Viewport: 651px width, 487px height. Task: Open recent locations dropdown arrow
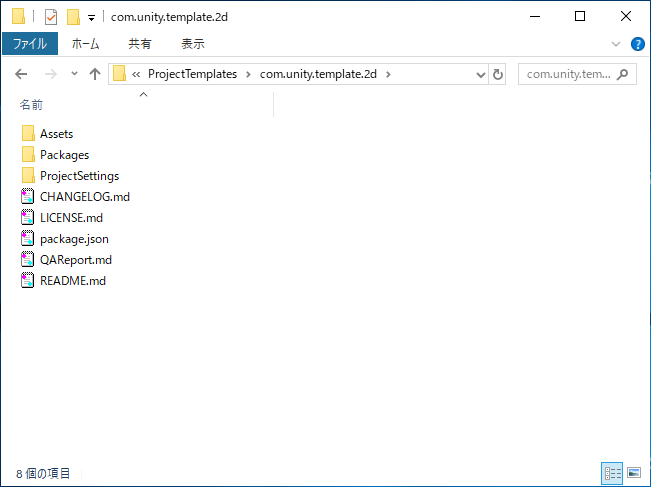coord(74,74)
